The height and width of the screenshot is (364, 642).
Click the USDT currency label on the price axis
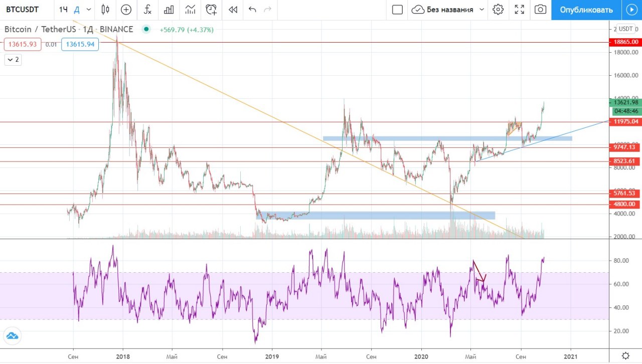625,29
